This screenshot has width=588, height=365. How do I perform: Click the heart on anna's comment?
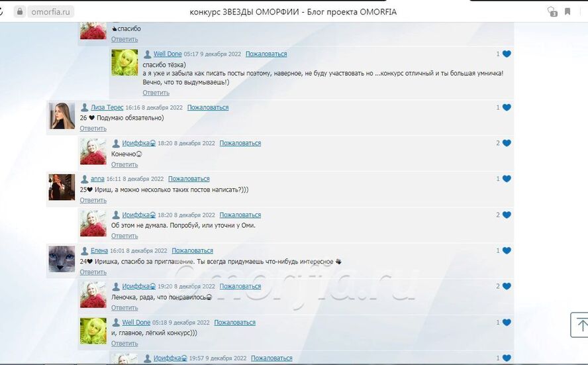pyautogui.click(x=507, y=179)
